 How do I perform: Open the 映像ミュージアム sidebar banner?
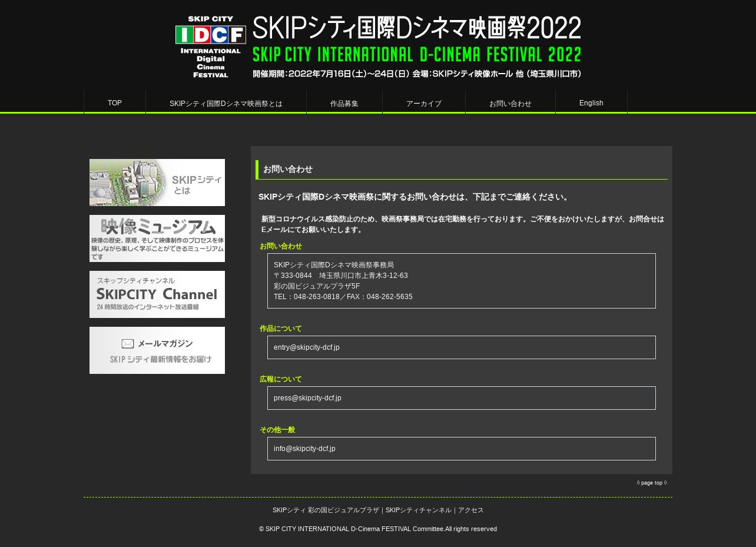point(157,238)
